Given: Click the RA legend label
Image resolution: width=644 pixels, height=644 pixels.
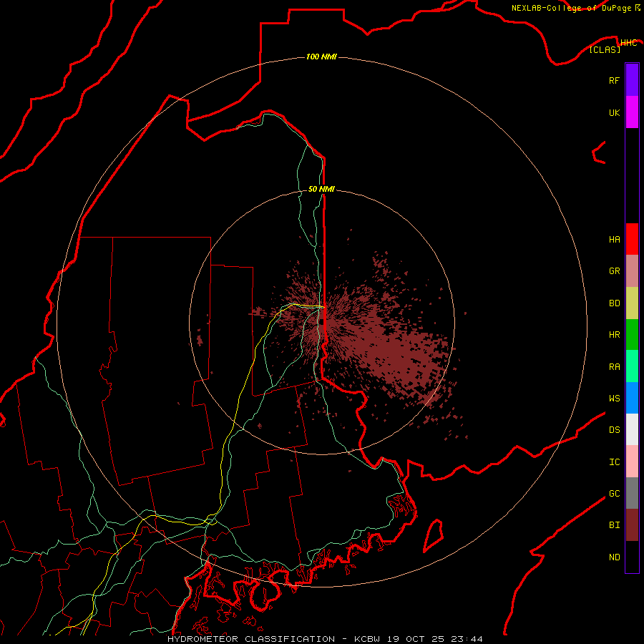Looking at the screenshot, I should [614, 366].
